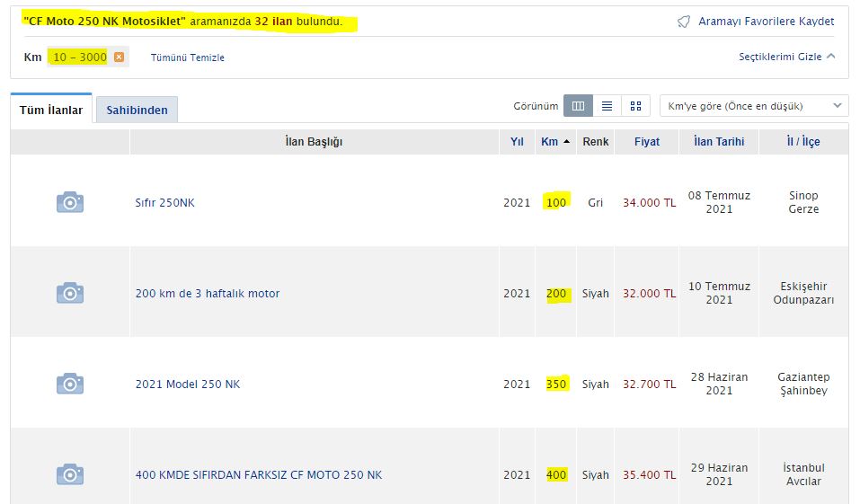Open 400 KMDE SIFIRDAN FARKSIZ CF MOTO listing
The width and height of the screenshot is (860, 504).
[258, 475]
